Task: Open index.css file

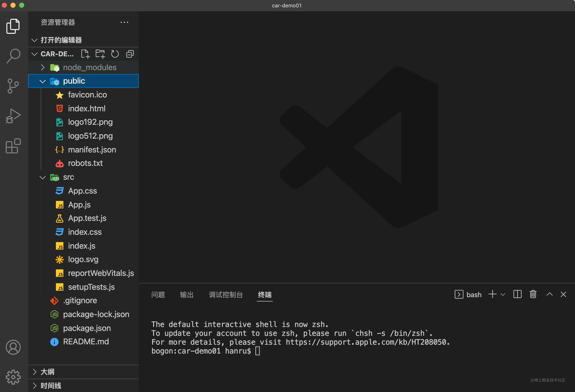Action: [x=83, y=232]
